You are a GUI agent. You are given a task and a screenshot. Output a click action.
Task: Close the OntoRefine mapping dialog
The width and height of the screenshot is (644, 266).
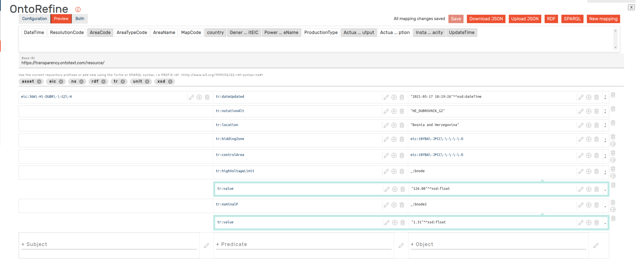tap(631, 7)
